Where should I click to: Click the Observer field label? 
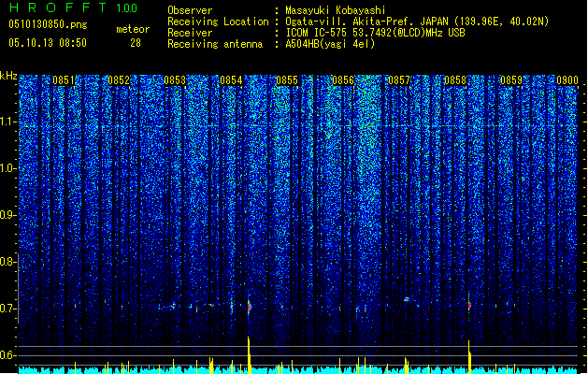190,10
